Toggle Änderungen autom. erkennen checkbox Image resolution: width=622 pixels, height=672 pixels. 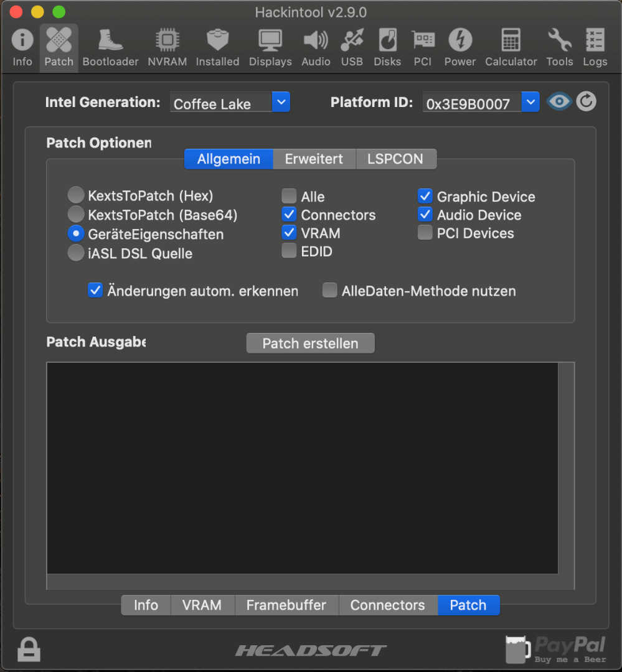tap(95, 290)
